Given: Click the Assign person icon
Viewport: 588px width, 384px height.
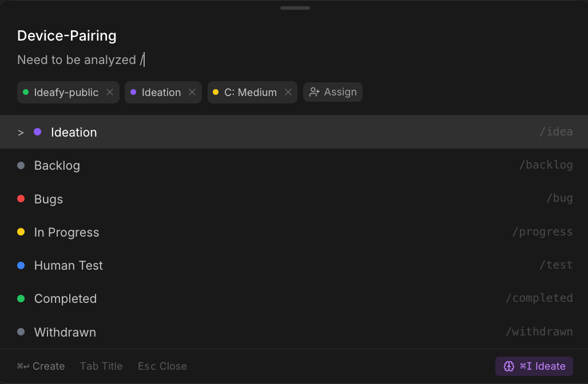Looking at the screenshot, I should [314, 92].
